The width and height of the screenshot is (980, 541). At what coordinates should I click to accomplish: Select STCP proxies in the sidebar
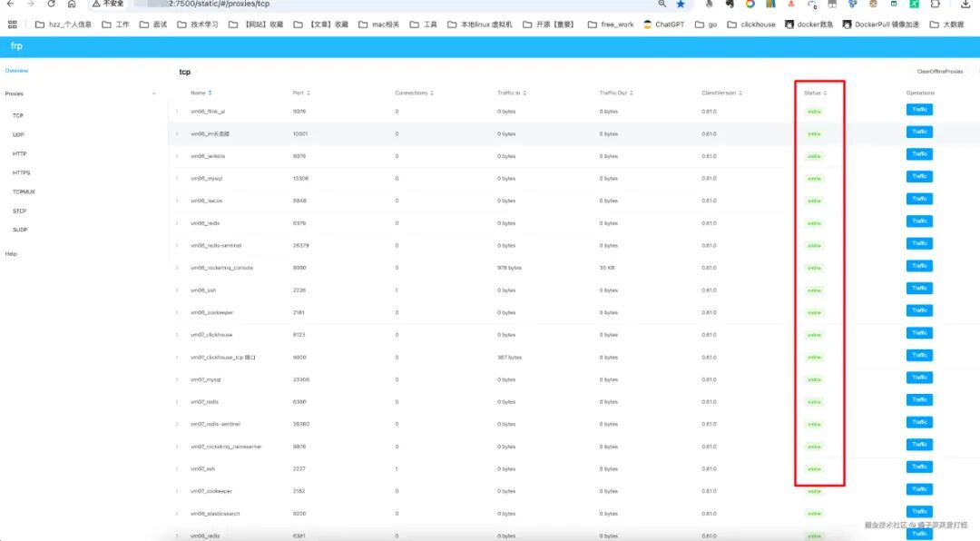coord(19,211)
